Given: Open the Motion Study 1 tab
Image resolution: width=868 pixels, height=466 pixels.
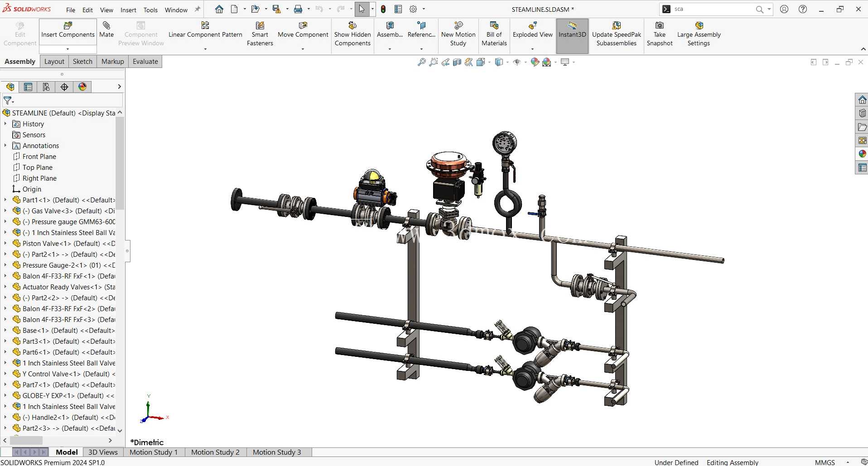Looking at the screenshot, I should pos(154,452).
